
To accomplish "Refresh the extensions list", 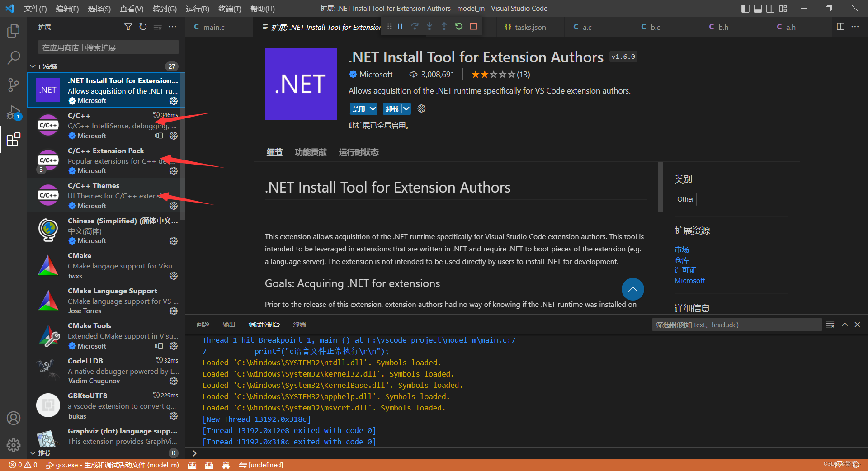I will click(143, 27).
